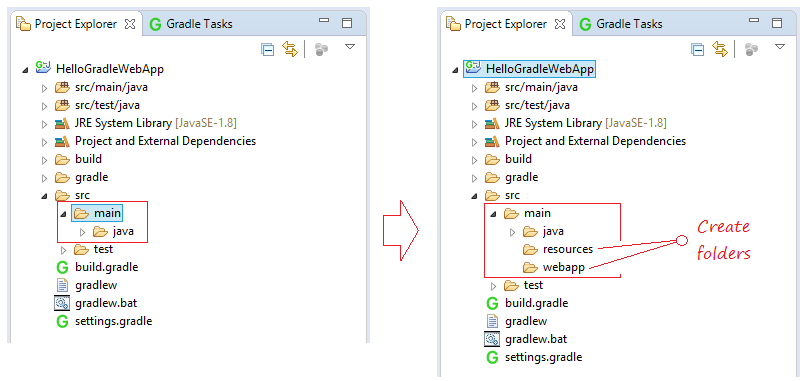Close the right Project Explorer tab
This screenshot has height=381, width=808.
point(560,24)
